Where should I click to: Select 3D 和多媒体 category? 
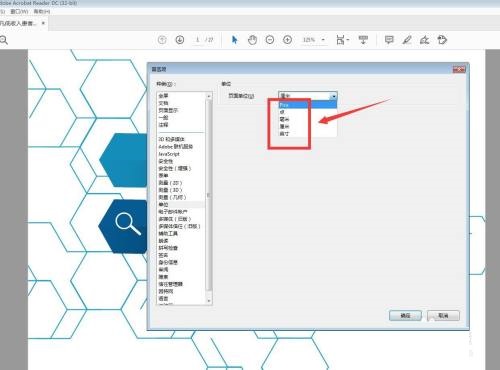point(171,139)
